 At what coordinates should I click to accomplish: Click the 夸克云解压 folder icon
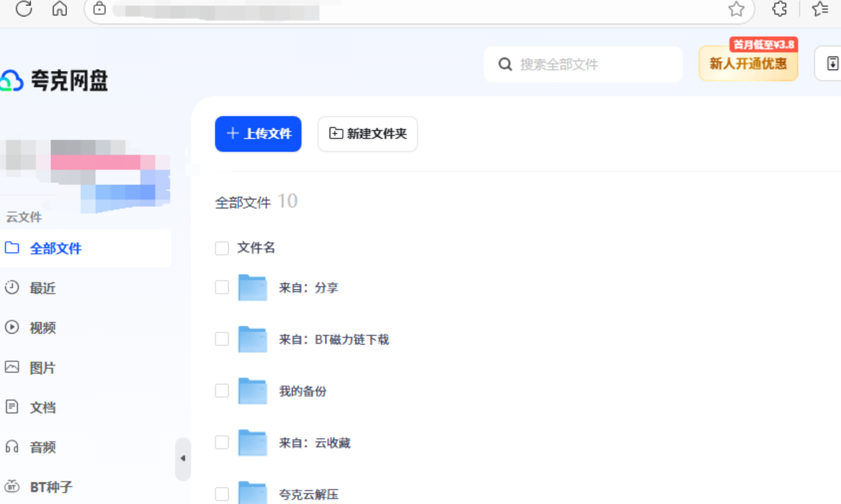[253, 493]
